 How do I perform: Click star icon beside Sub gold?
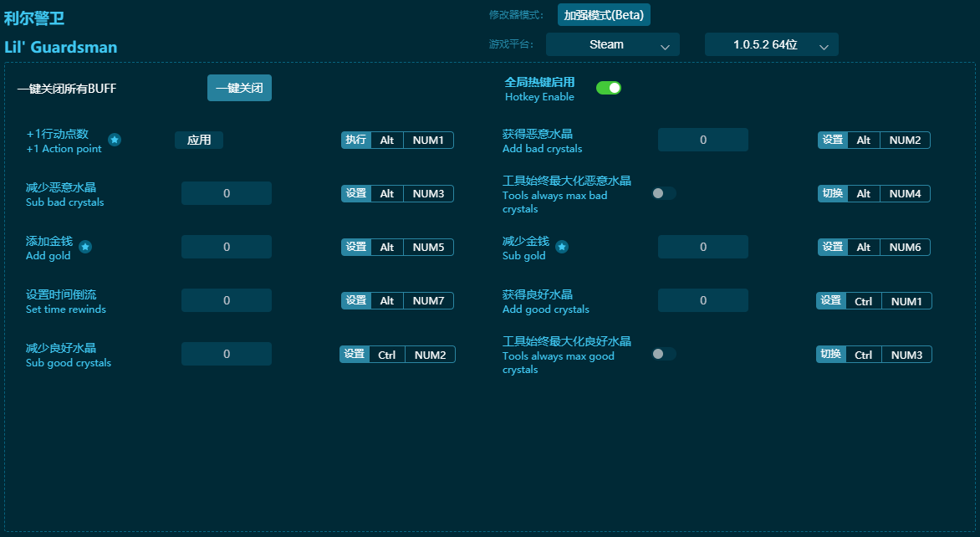click(562, 247)
